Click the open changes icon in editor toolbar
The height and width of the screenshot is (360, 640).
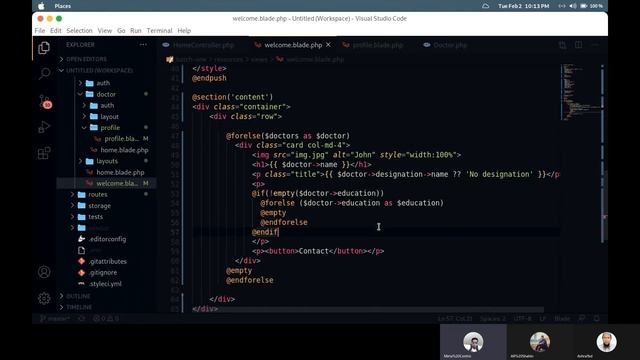[562, 45]
